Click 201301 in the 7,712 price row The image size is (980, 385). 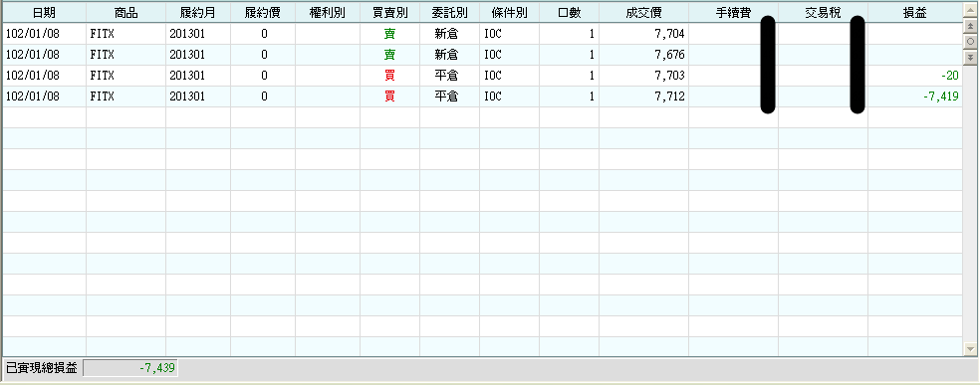click(x=187, y=96)
